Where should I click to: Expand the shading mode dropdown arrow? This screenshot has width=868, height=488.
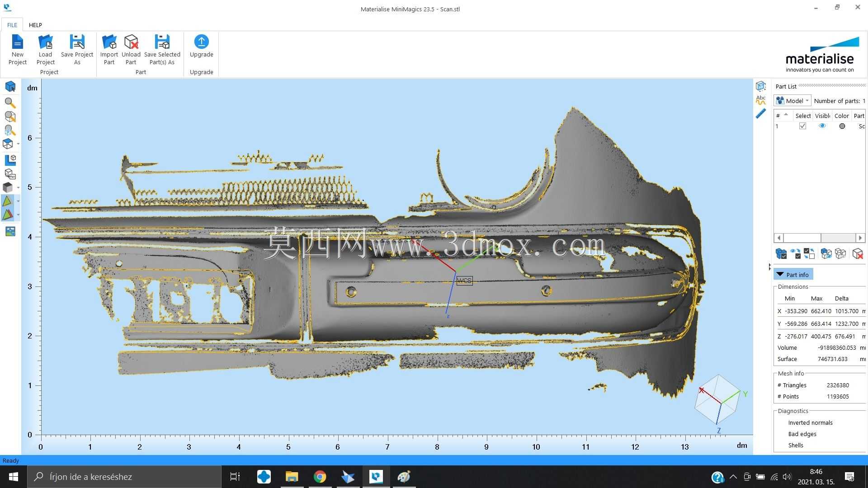coord(18,187)
